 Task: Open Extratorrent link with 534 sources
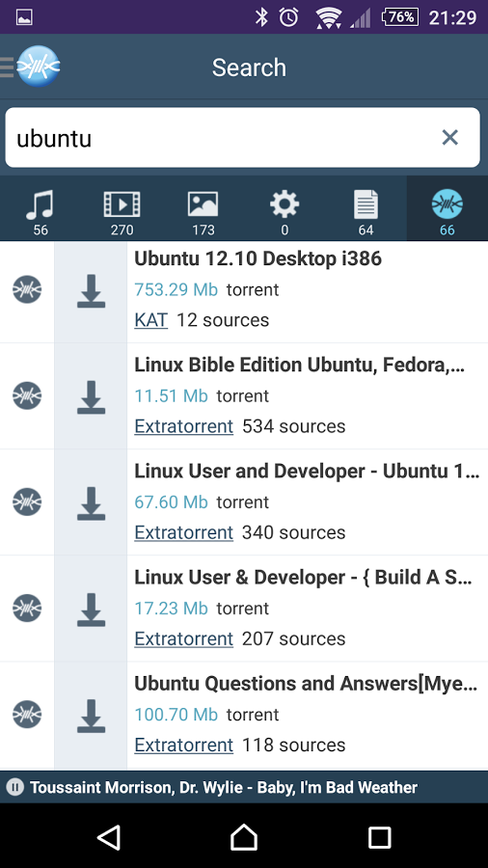click(x=183, y=426)
